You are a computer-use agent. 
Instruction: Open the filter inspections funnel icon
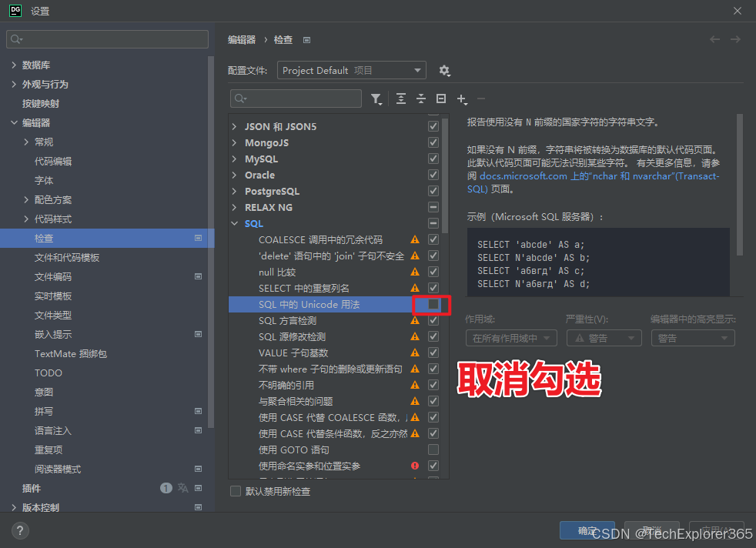[376, 99]
